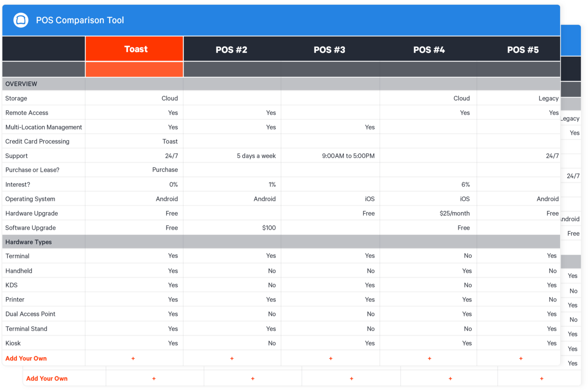588x390 pixels.
Task: Select the Dual Access Point row label
Action: click(x=30, y=314)
